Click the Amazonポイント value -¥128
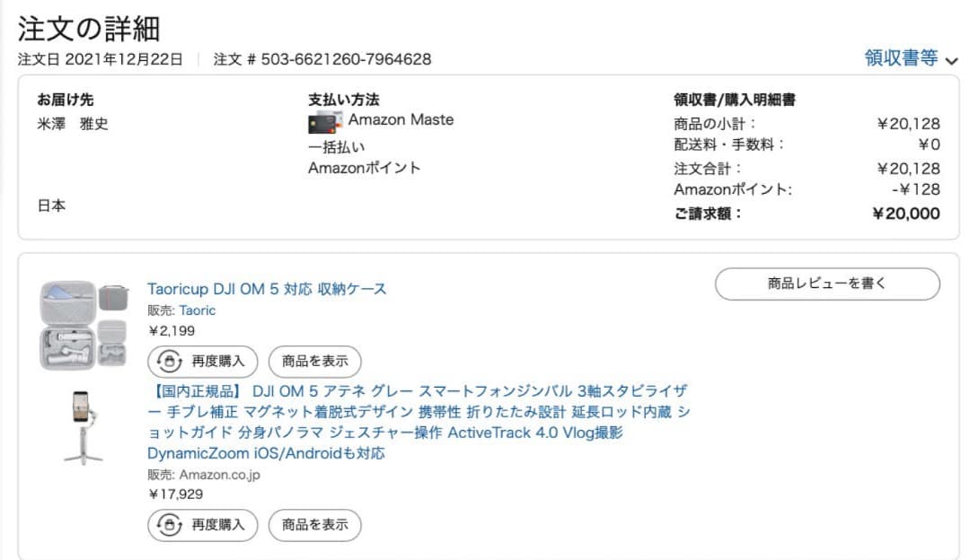 tap(917, 188)
